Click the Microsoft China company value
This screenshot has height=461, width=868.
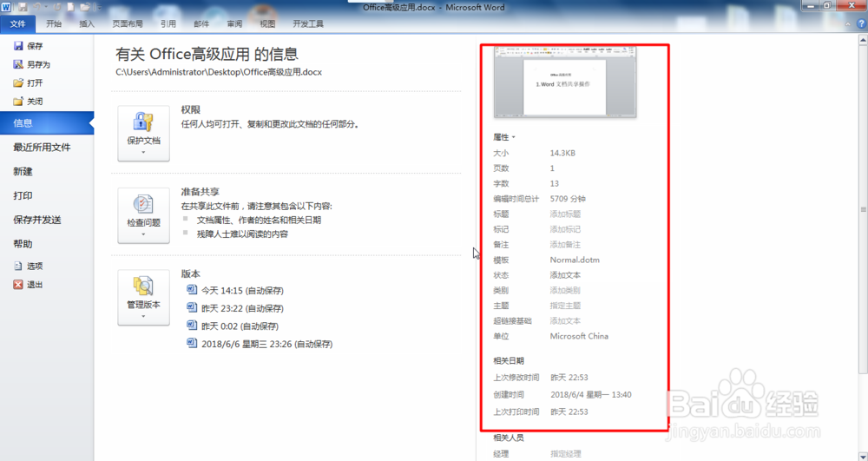point(579,336)
